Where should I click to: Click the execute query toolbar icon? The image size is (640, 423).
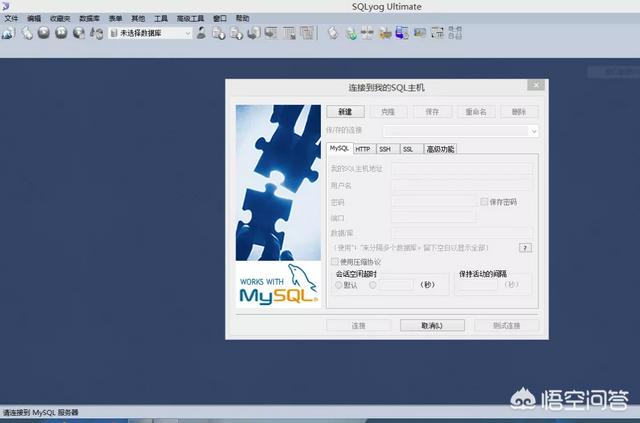pyautogui.click(x=45, y=33)
